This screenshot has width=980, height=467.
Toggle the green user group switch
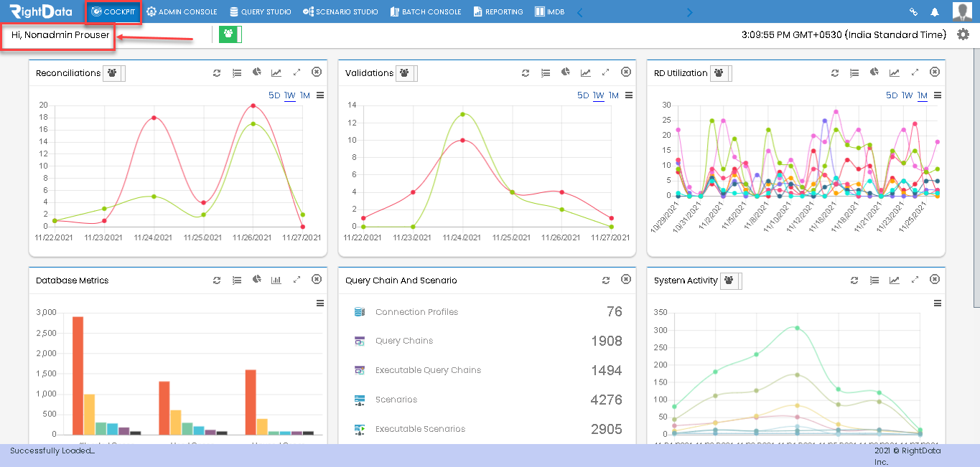[x=230, y=34]
